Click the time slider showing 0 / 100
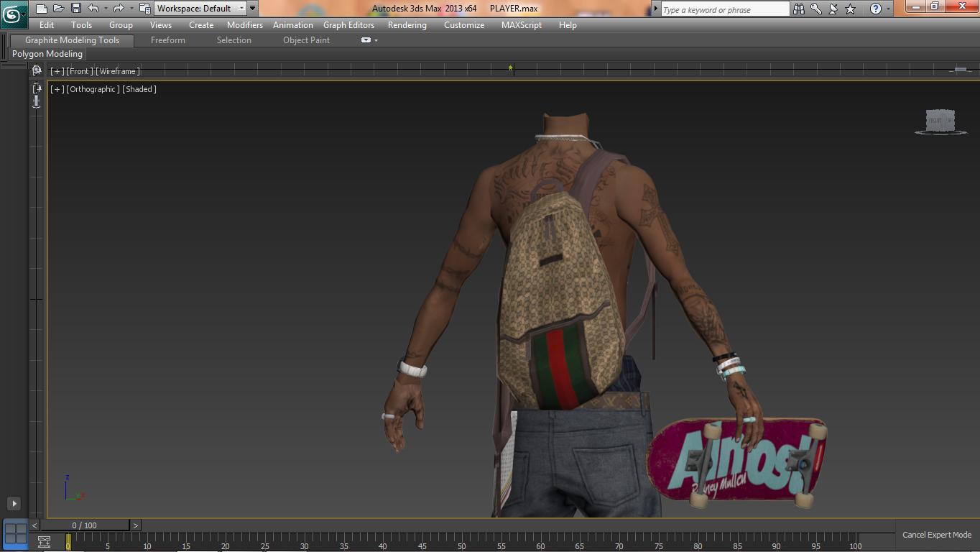Screen dimensions: 980x552 click(x=85, y=525)
